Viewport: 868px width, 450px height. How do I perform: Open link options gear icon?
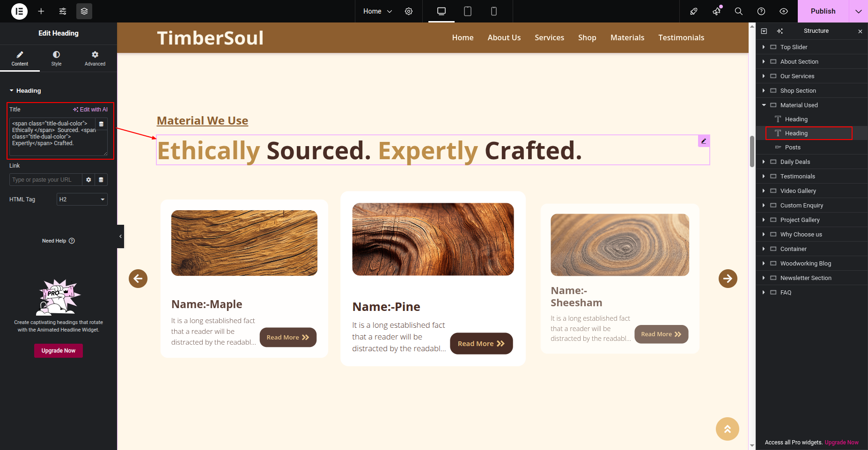pyautogui.click(x=88, y=180)
